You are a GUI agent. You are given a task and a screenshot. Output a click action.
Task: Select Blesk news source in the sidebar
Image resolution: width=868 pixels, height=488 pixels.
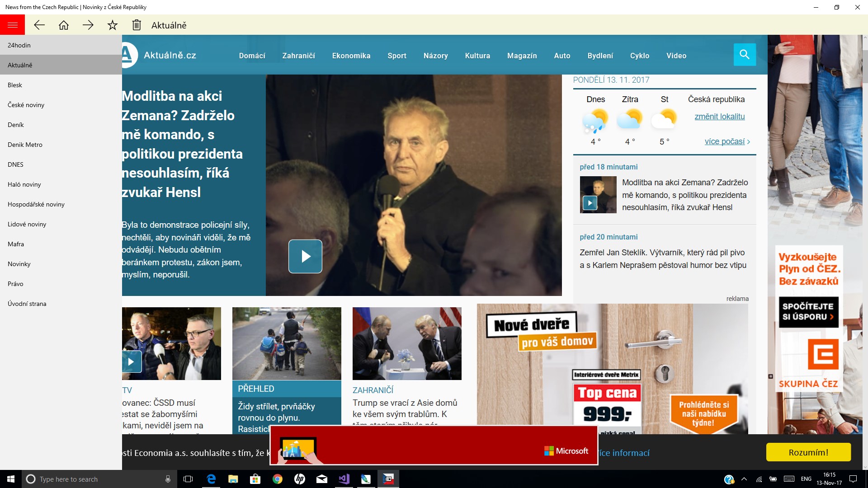click(15, 85)
